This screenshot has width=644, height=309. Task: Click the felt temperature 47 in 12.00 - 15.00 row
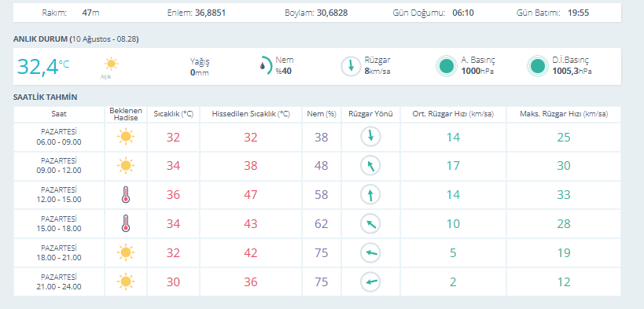[x=251, y=195]
